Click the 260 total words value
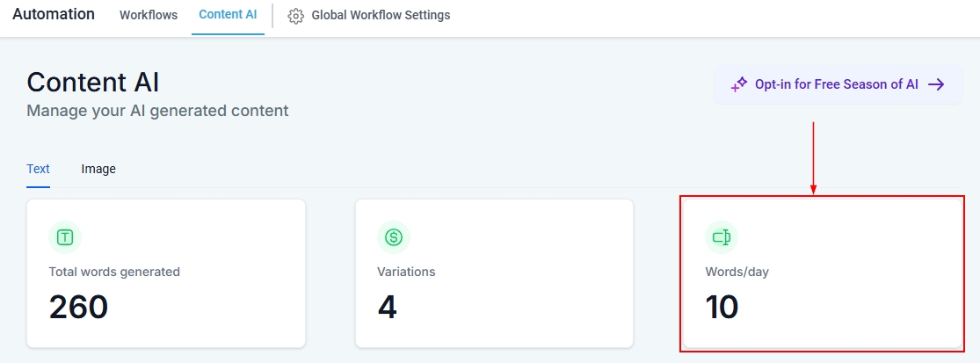Viewport: 980px width, 363px height. (79, 307)
